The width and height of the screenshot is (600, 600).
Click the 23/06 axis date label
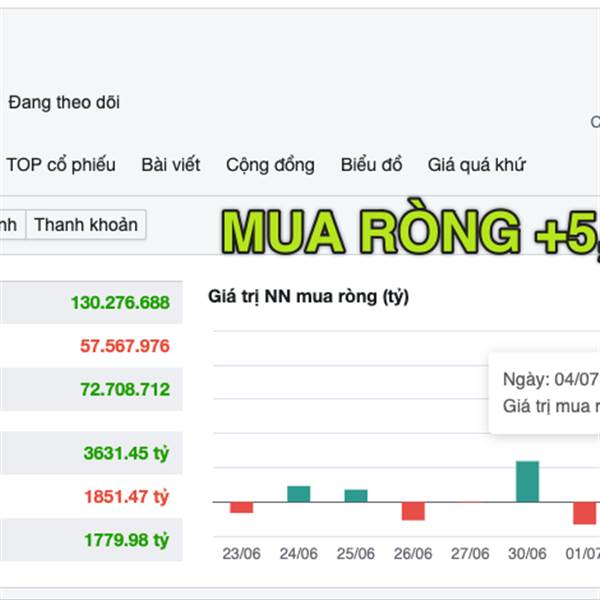[241, 554]
